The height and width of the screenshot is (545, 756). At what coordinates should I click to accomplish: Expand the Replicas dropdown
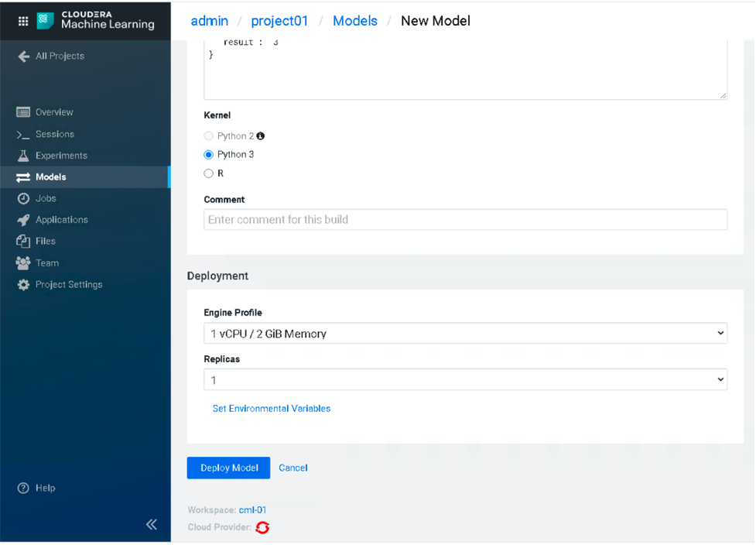464,379
